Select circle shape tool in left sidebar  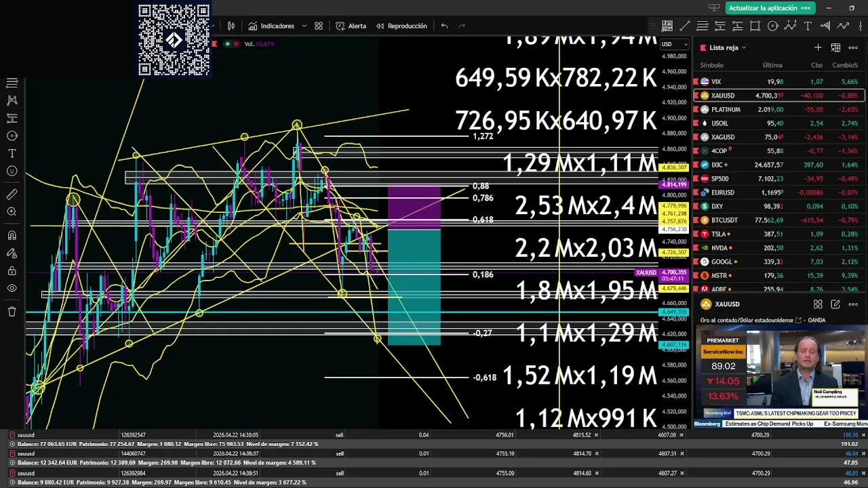click(x=12, y=136)
